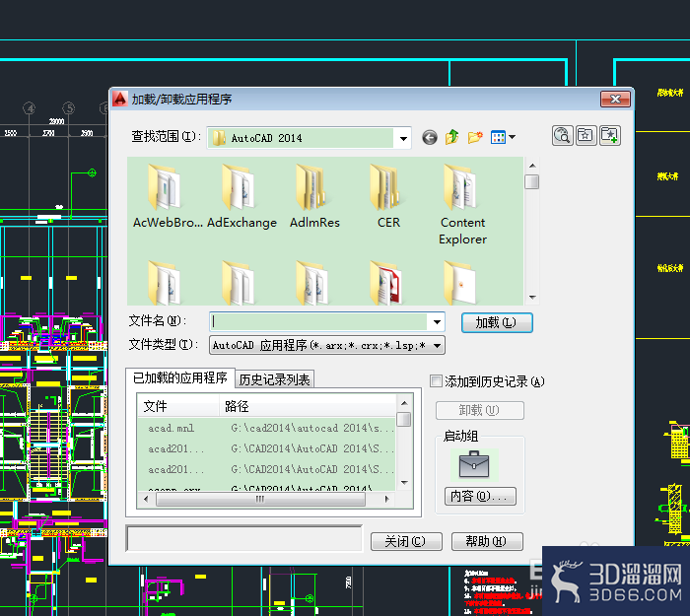Image resolution: width=690 pixels, height=616 pixels.
Task: Expand the 文件名 dropdown arrow
Action: 437,322
